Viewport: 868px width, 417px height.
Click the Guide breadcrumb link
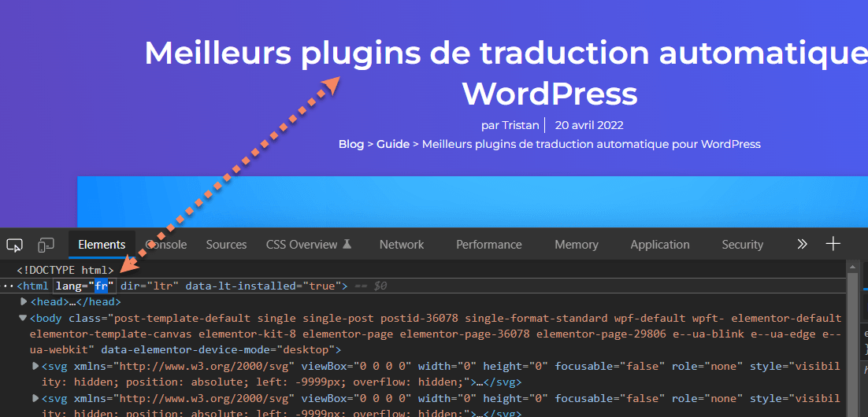[393, 144]
